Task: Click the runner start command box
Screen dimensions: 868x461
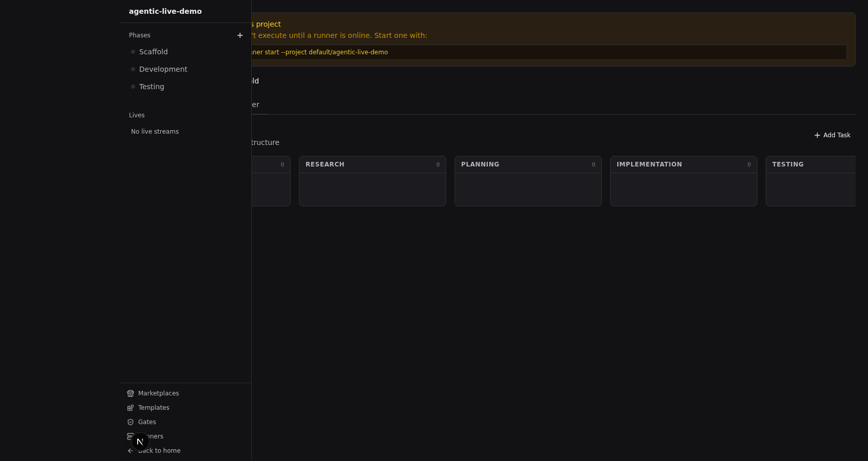Action: point(548,52)
